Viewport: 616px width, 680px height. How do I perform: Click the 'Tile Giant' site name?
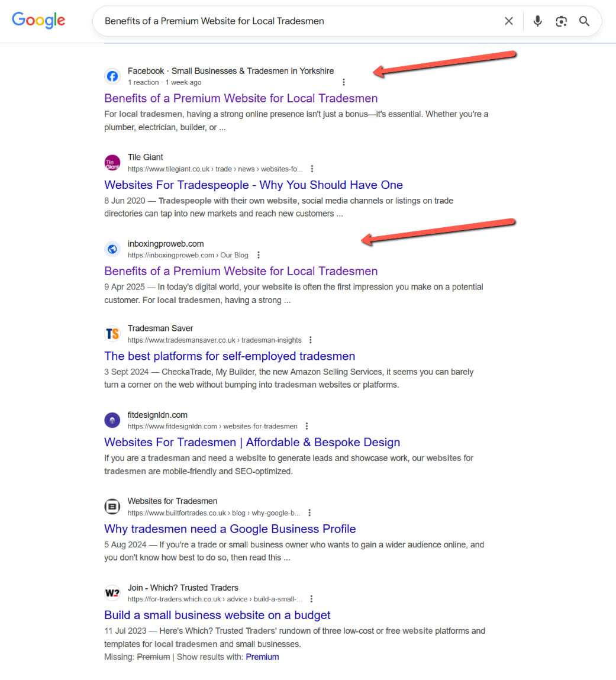pyautogui.click(x=145, y=157)
